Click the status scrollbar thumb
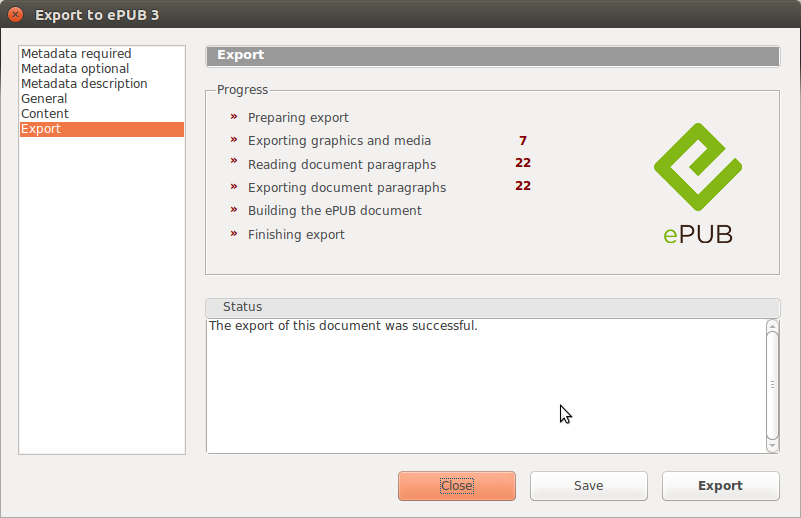This screenshot has height=518, width=801. (x=772, y=385)
